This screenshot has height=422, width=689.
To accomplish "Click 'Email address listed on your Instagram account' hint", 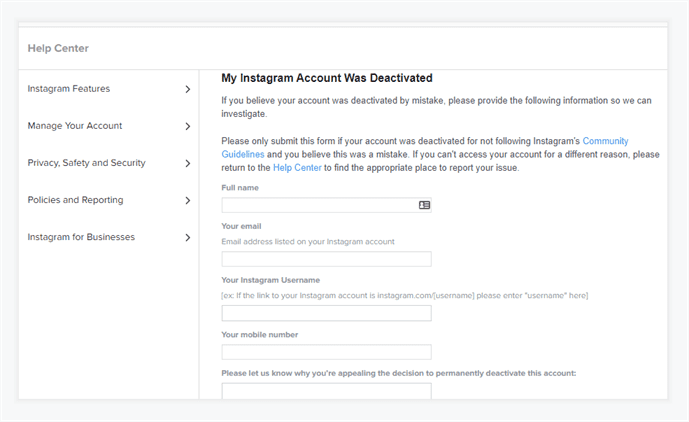I will coord(308,242).
